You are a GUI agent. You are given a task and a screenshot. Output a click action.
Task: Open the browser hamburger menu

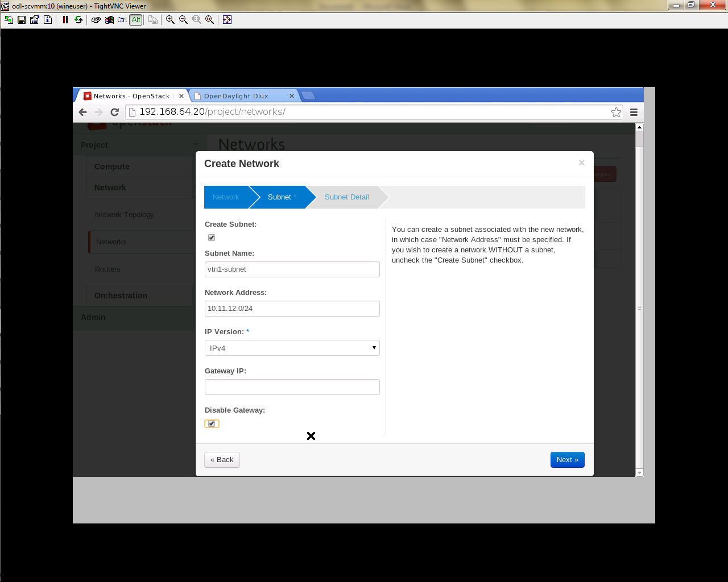pos(634,112)
